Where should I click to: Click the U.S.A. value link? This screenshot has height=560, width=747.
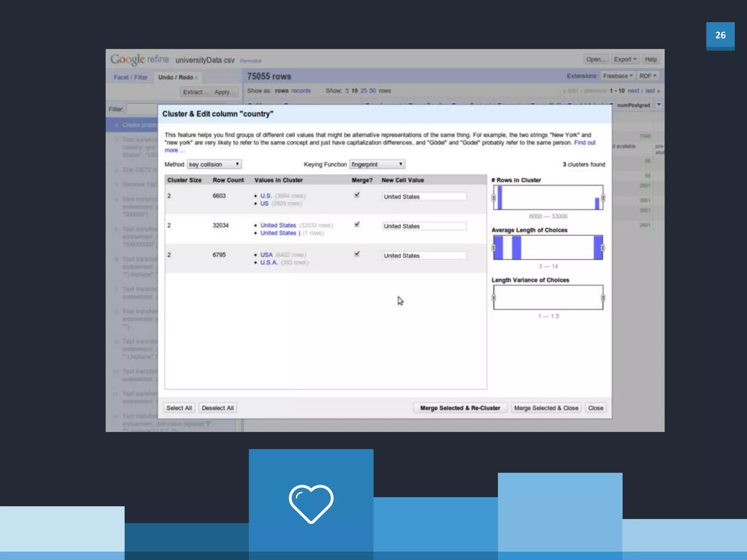point(269,262)
